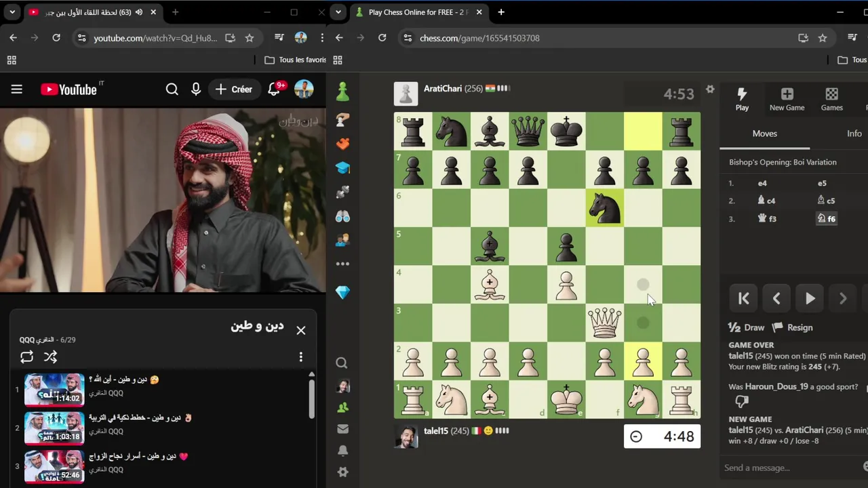Select the highlighted move Nf6
Image resolution: width=868 pixels, height=488 pixels.
pos(826,218)
